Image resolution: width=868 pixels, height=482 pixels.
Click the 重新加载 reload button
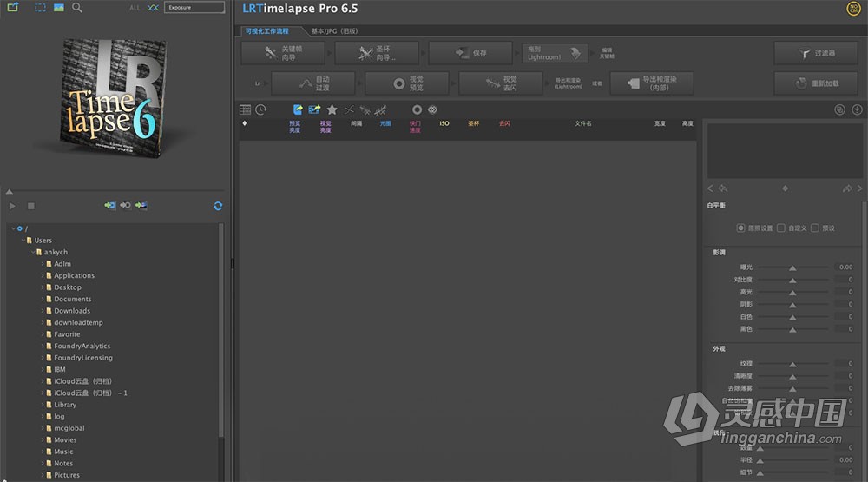pos(816,83)
